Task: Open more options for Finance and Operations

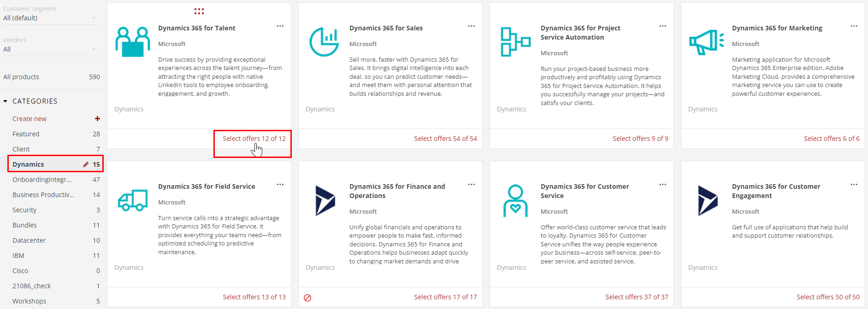Action: pyautogui.click(x=472, y=185)
